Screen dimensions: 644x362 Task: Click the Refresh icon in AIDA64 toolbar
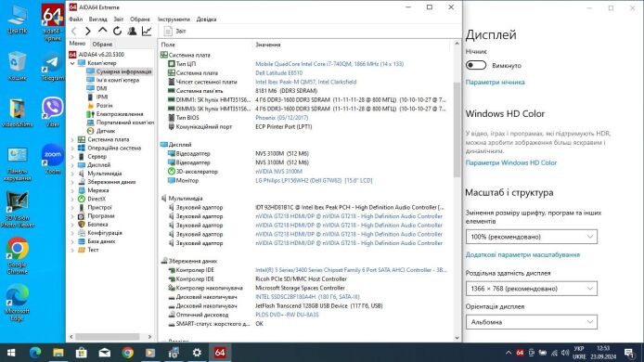(118, 31)
